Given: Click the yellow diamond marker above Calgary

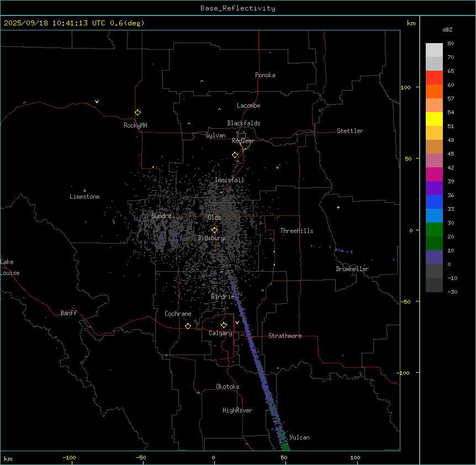Looking at the screenshot, I should tap(224, 325).
